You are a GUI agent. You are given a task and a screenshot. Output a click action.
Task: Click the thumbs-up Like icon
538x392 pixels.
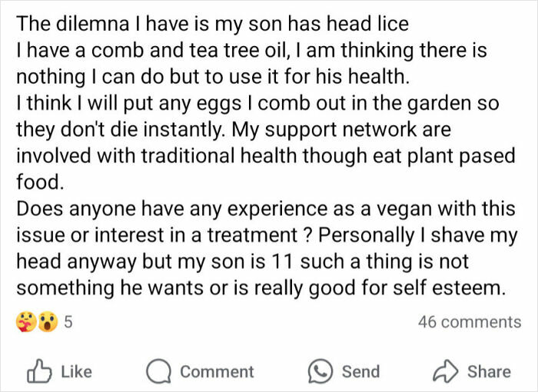coord(38,370)
